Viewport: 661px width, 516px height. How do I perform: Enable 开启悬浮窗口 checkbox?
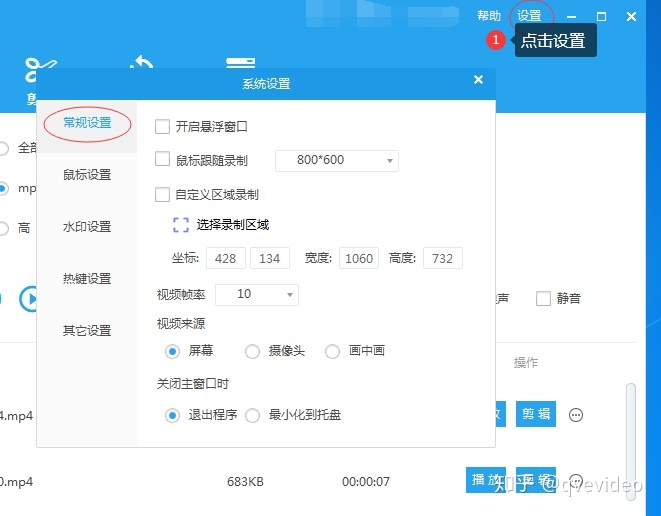[162, 126]
